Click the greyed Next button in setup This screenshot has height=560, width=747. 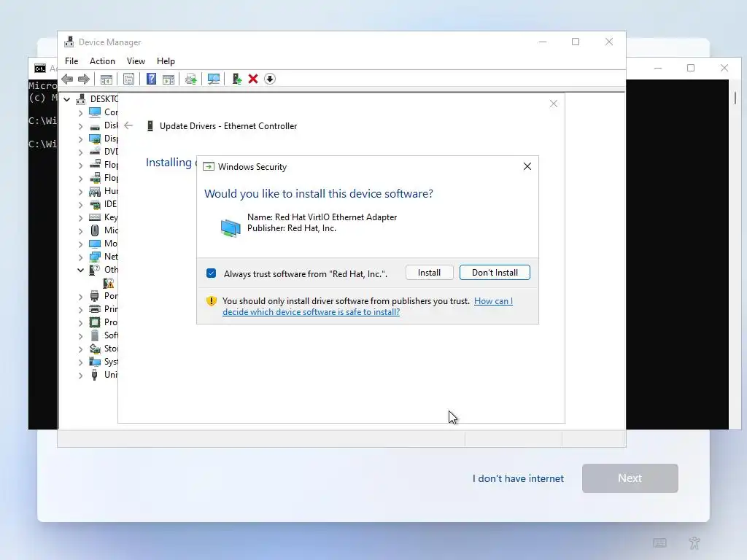(x=630, y=478)
